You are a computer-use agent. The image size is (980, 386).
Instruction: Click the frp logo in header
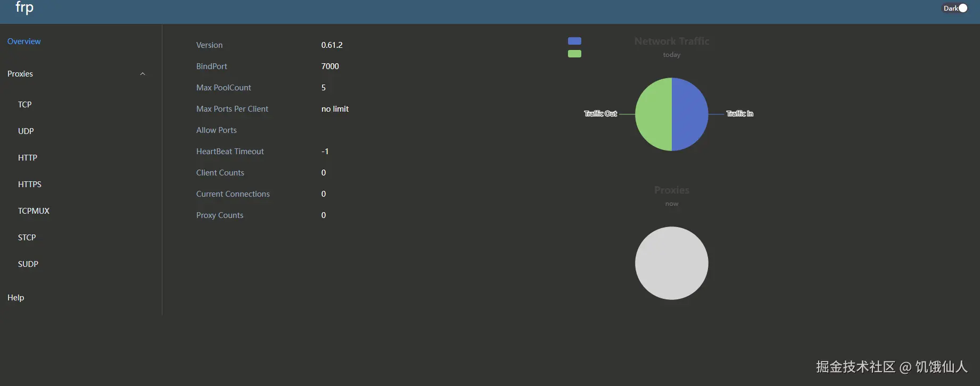tap(24, 7)
